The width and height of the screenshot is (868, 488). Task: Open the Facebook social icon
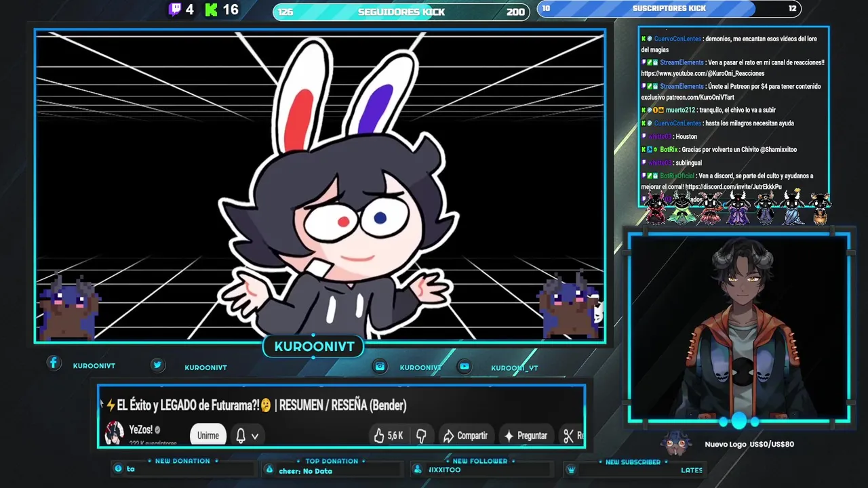point(54,363)
